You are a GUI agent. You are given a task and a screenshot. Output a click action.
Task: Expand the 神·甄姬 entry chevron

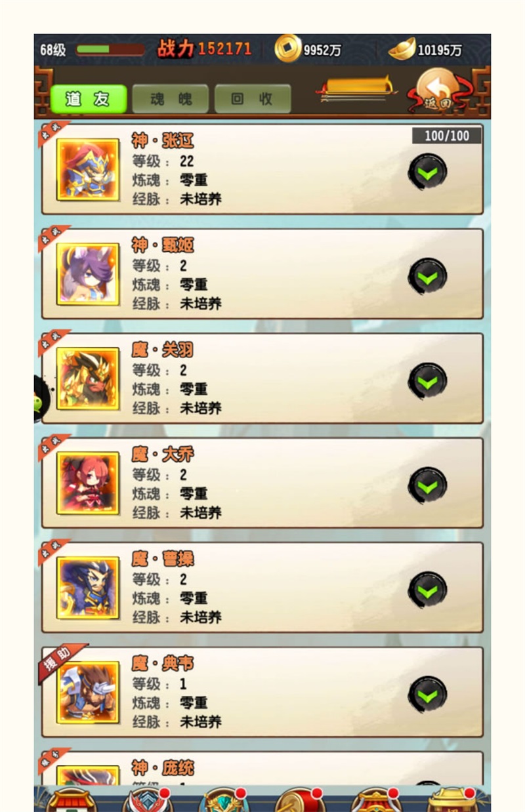click(x=428, y=277)
